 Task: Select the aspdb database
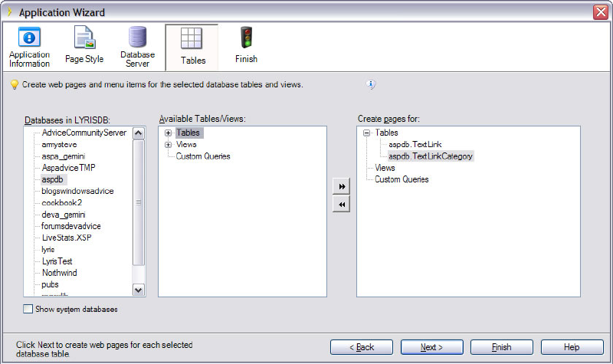pos(52,179)
